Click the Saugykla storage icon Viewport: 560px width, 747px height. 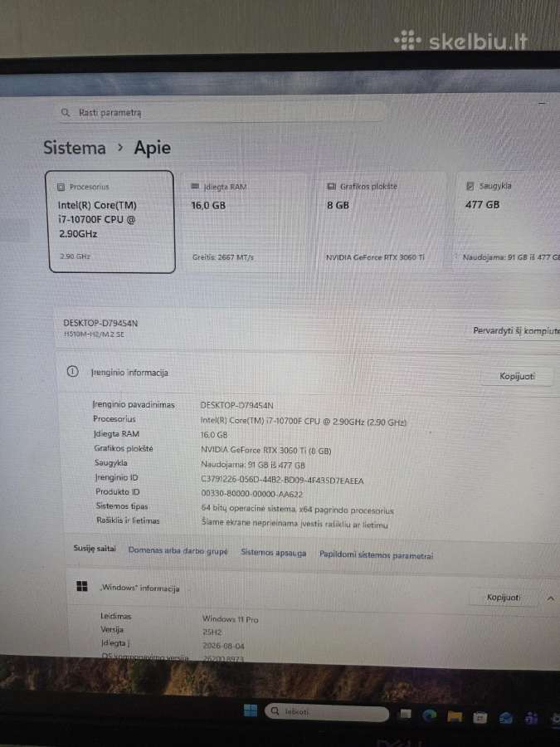click(x=470, y=186)
